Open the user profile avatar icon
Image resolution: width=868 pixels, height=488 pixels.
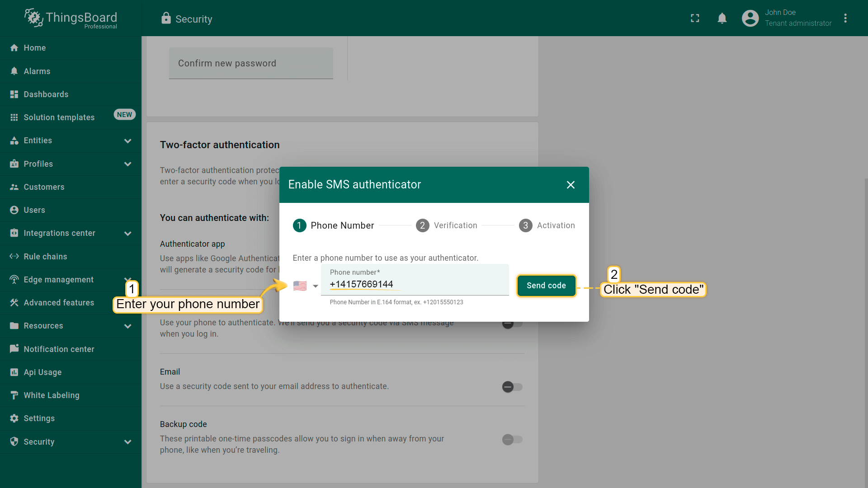[750, 18]
